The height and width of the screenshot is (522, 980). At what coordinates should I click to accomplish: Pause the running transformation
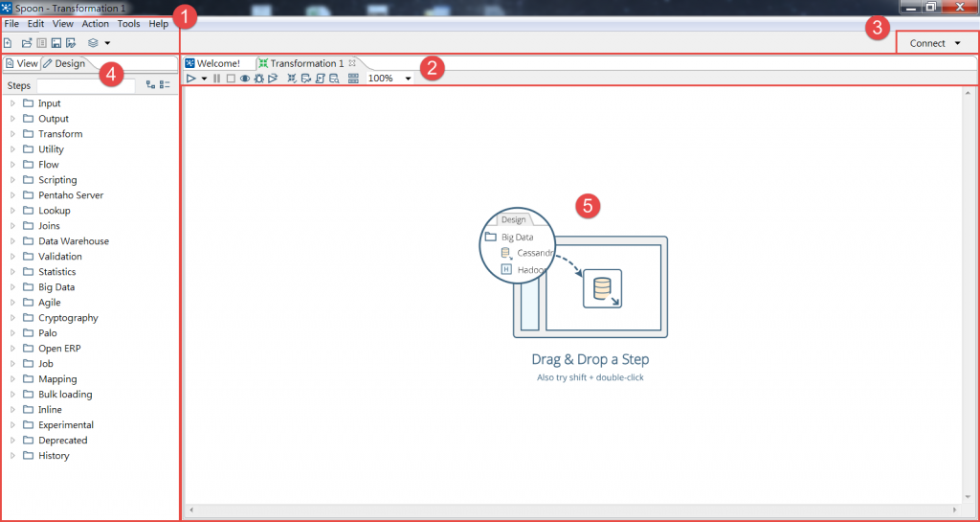[217, 79]
